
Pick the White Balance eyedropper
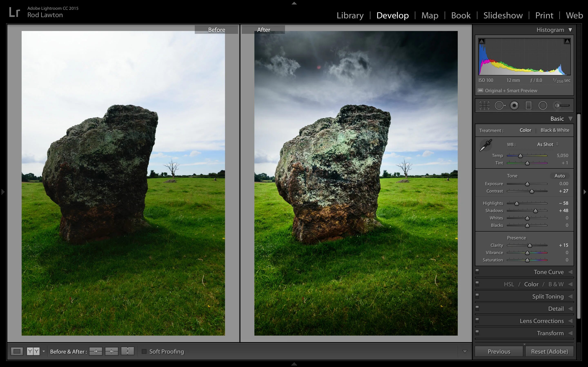tap(486, 145)
